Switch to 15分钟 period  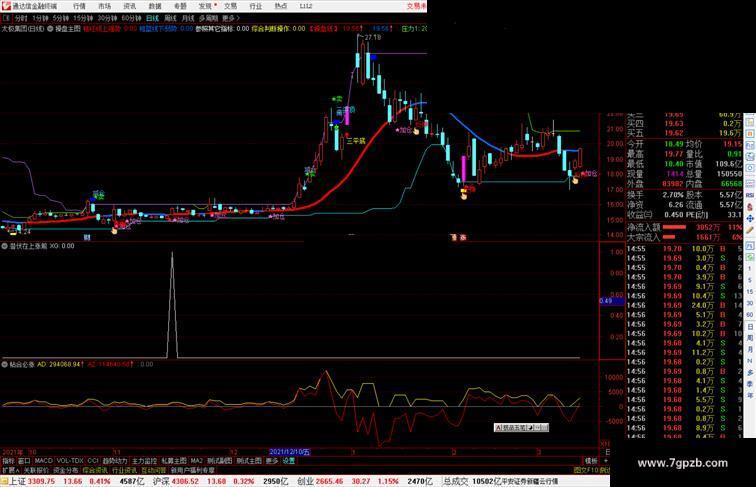point(83,18)
